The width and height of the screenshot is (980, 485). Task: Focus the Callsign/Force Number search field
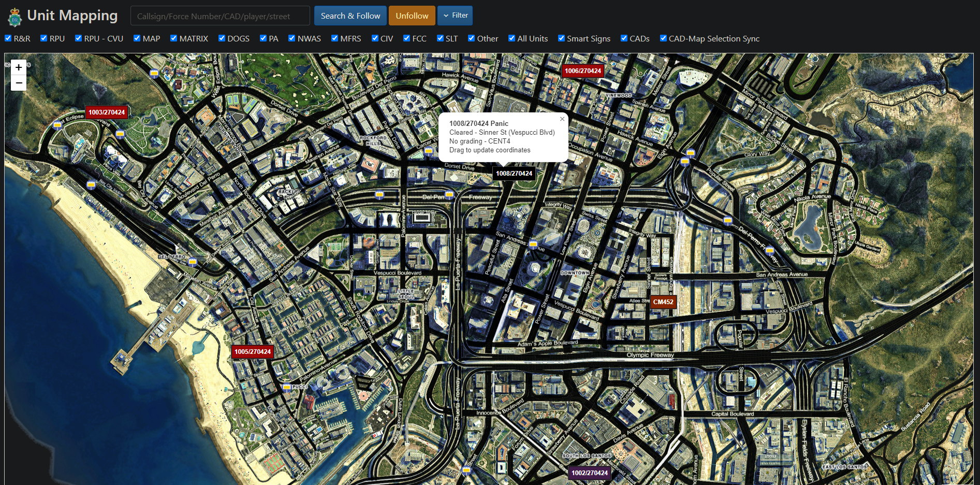click(x=220, y=16)
